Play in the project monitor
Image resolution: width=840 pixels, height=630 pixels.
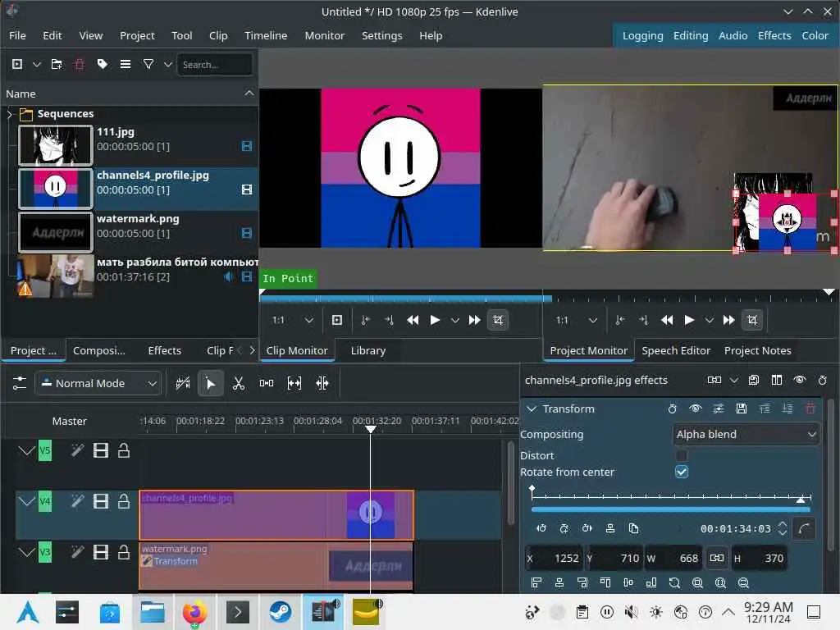[x=689, y=321]
